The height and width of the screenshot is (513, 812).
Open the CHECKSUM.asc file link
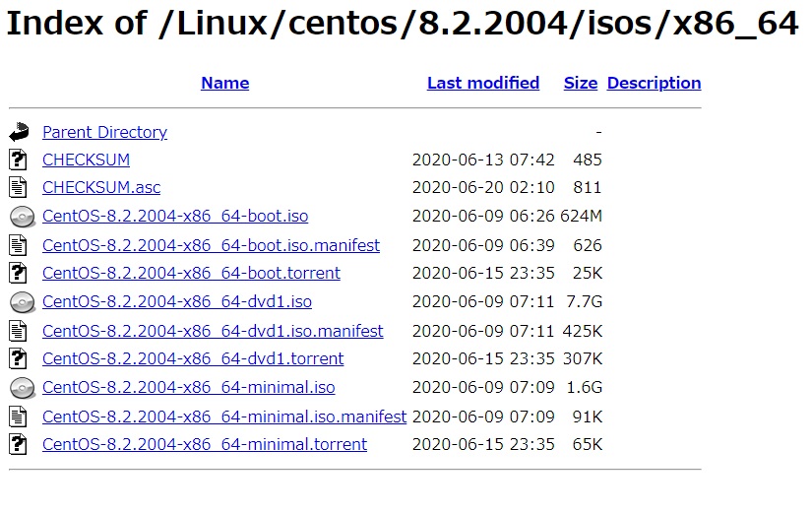[x=101, y=187]
